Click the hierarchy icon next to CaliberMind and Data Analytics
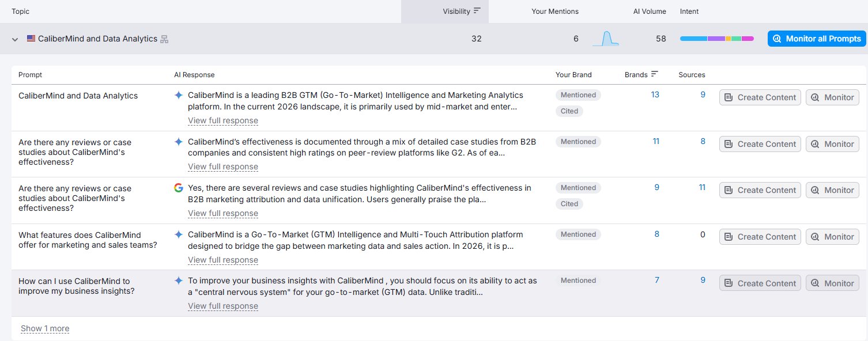 click(x=164, y=39)
